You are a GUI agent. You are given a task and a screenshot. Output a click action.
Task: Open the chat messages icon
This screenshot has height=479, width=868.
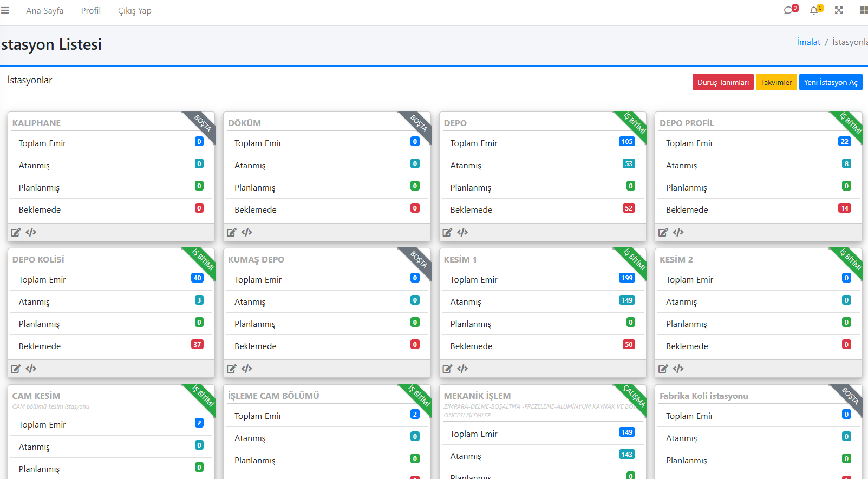click(x=788, y=11)
